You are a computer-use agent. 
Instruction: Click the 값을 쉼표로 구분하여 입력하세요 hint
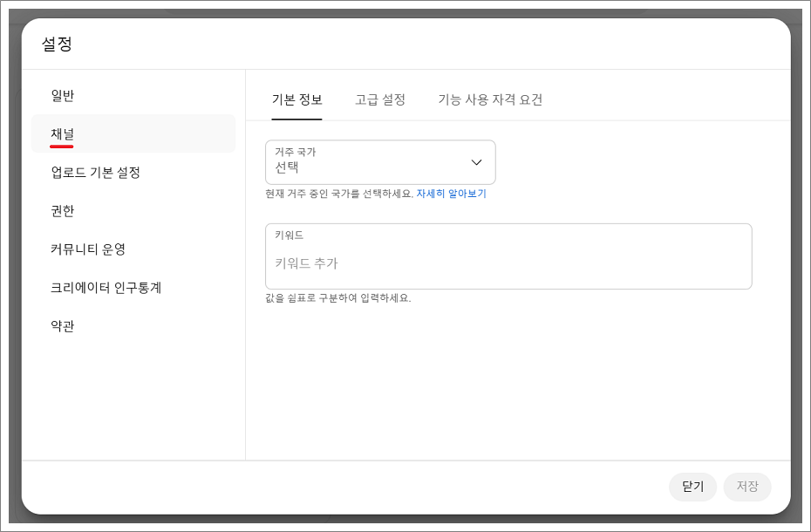point(338,298)
